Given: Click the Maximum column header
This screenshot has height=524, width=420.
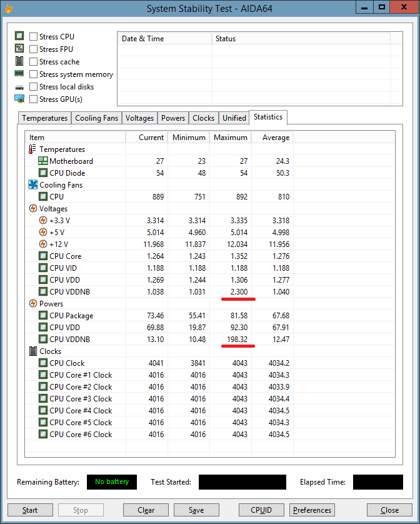Looking at the screenshot, I should [x=231, y=138].
